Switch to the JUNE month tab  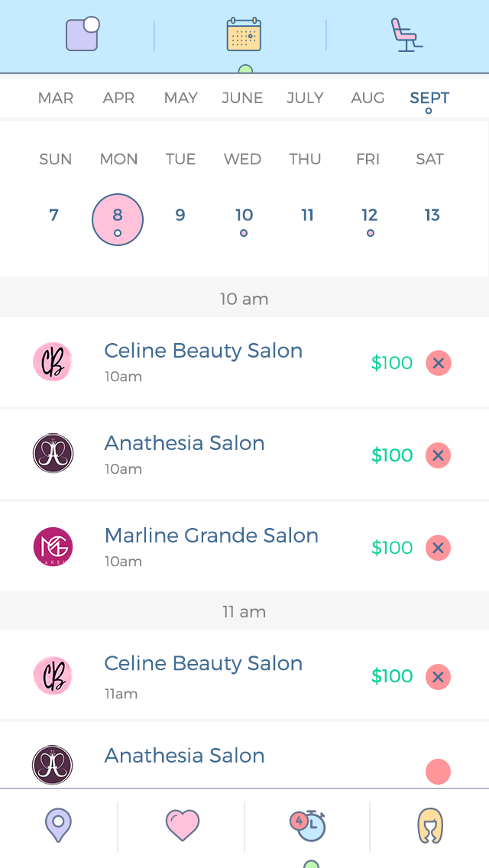(242, 98)
